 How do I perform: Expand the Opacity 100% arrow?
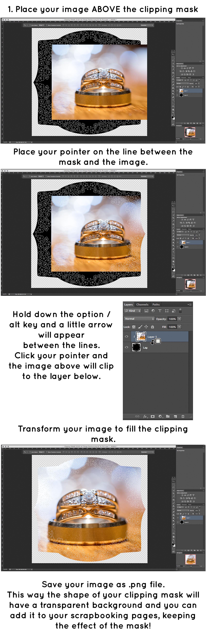tap(179, 319)
